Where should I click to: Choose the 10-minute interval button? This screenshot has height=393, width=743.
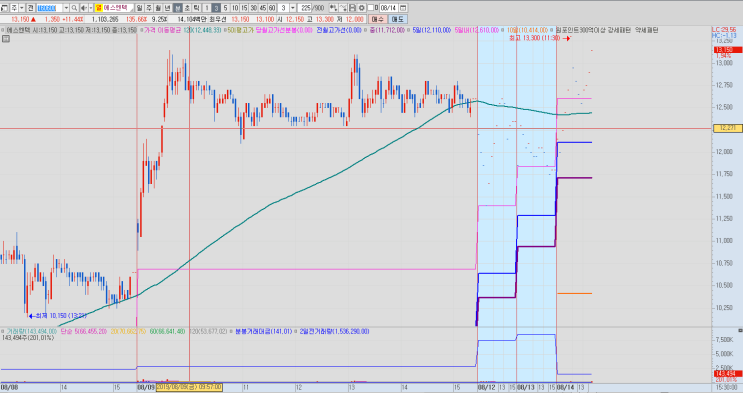235,8
